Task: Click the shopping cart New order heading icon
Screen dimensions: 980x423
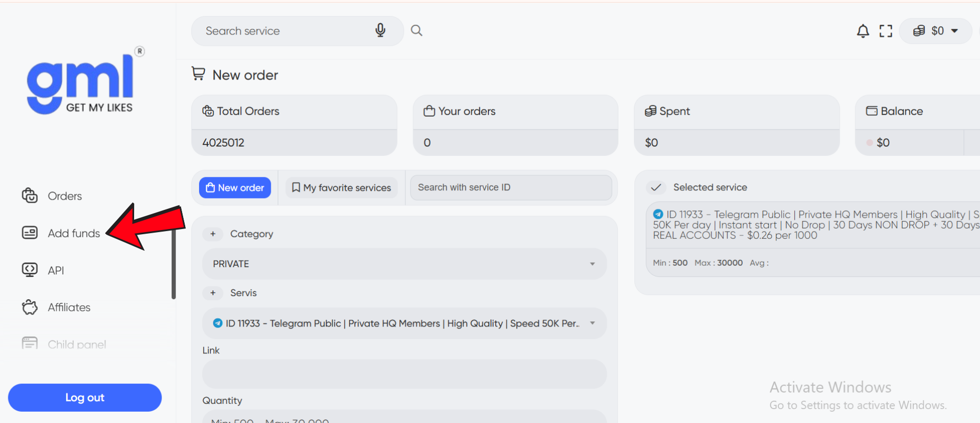Action: click(199, 74)
